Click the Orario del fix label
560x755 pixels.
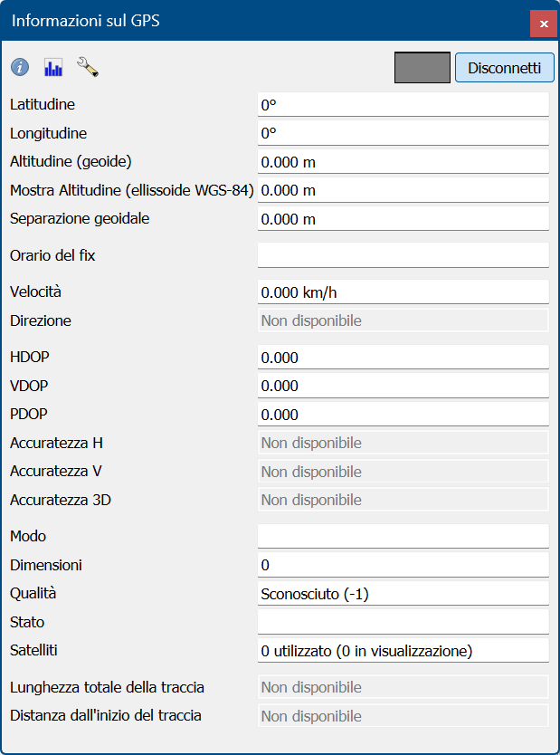[52, 255]
